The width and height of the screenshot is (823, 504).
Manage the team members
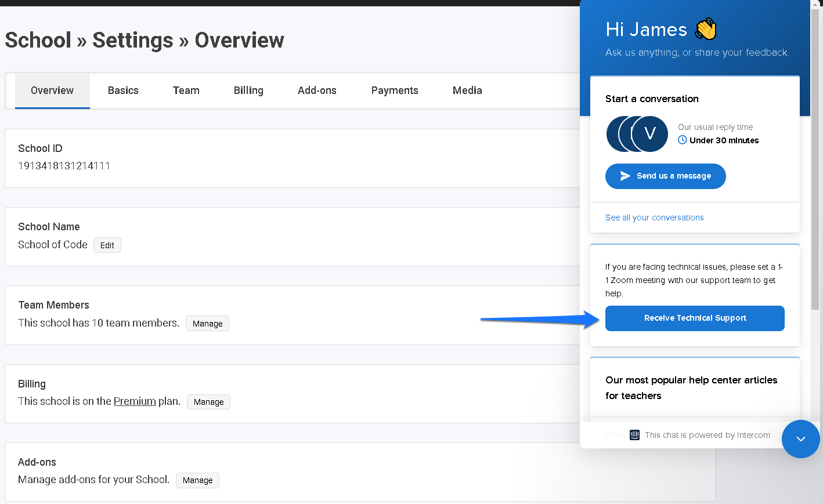pos(207,324)
